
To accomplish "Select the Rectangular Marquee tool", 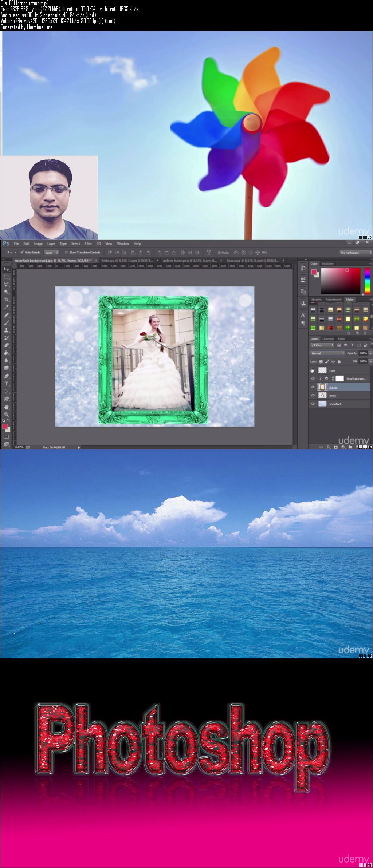I will pyautogui.click(x=6, y=277).
